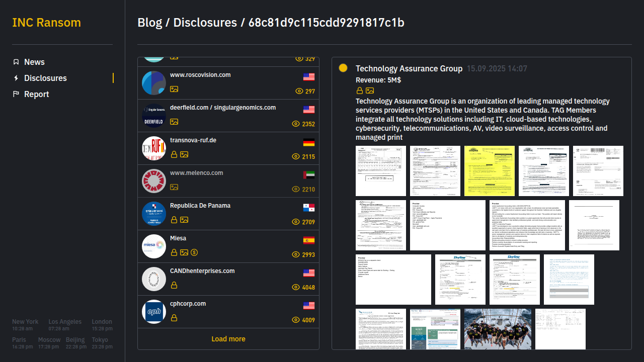Click the US flag for roscovision.com
The image size is (644, 362).
[309, 77]
